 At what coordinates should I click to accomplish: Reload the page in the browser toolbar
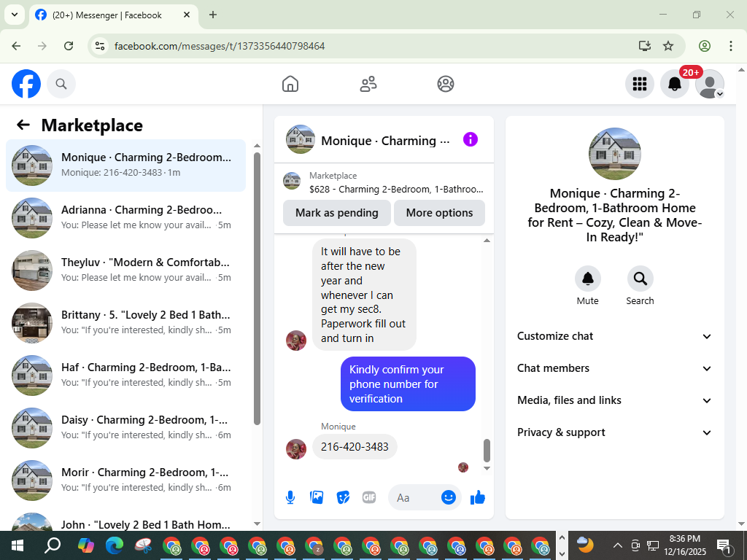pos(69,46)
